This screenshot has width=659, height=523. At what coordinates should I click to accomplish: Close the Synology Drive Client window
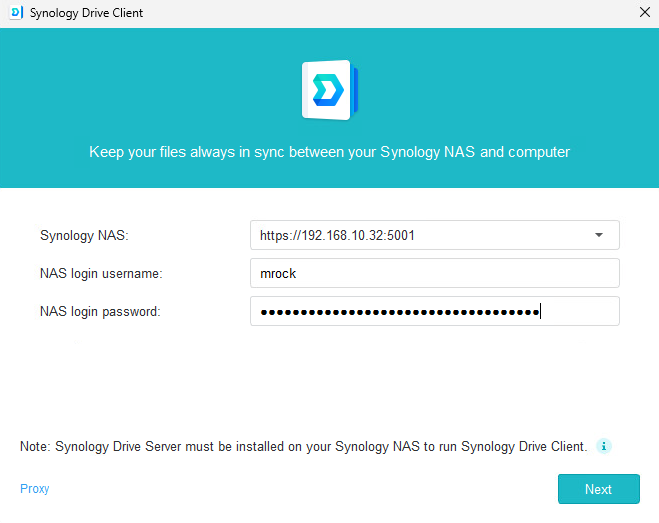pos(645,12)
